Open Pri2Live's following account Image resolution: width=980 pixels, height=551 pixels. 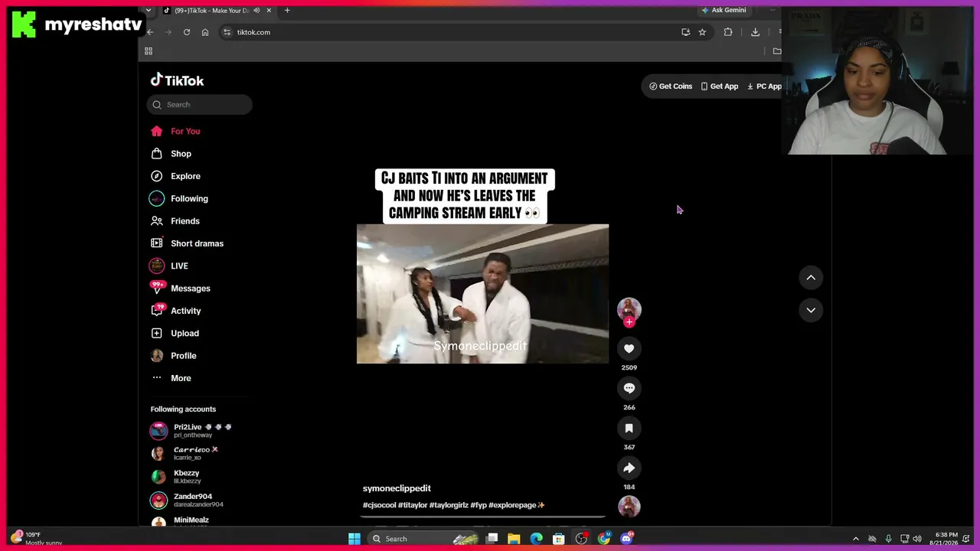[x=191, y=431]
